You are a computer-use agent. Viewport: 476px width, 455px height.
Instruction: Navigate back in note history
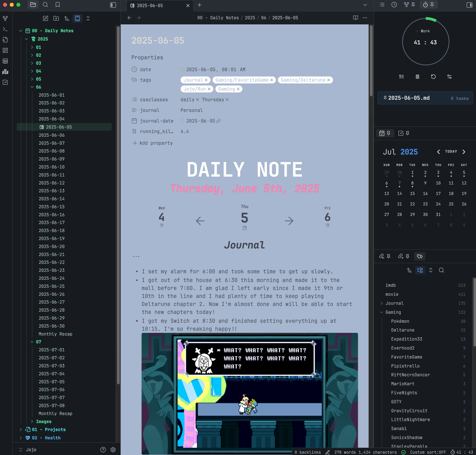coord(130,18)
